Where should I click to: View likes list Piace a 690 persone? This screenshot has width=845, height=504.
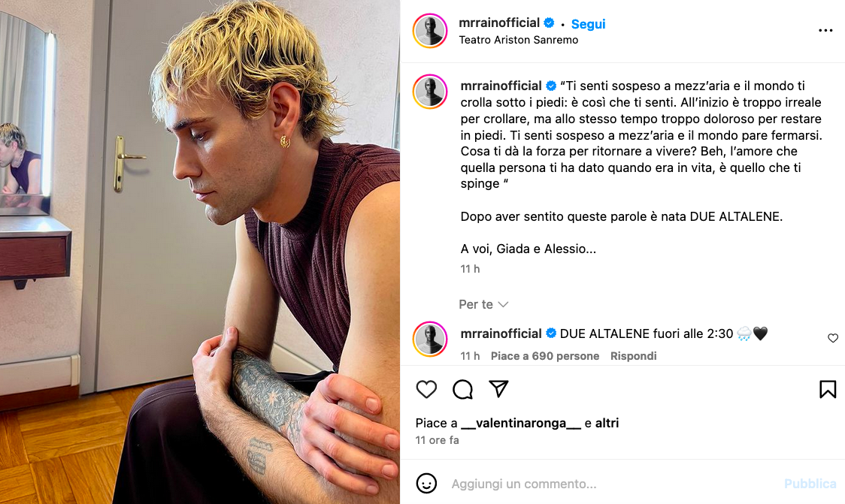pyautogui.click(x=545, y=356)
